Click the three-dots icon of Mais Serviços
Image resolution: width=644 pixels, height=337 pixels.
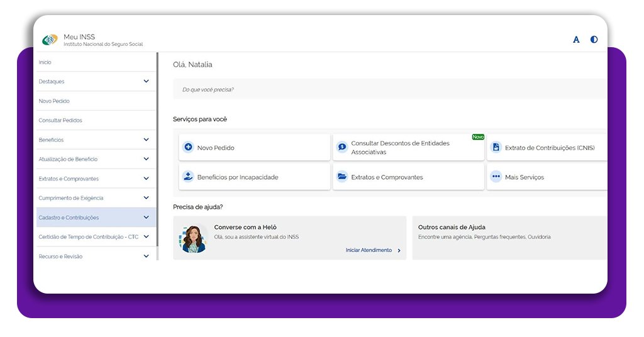[x=496, y=177]
